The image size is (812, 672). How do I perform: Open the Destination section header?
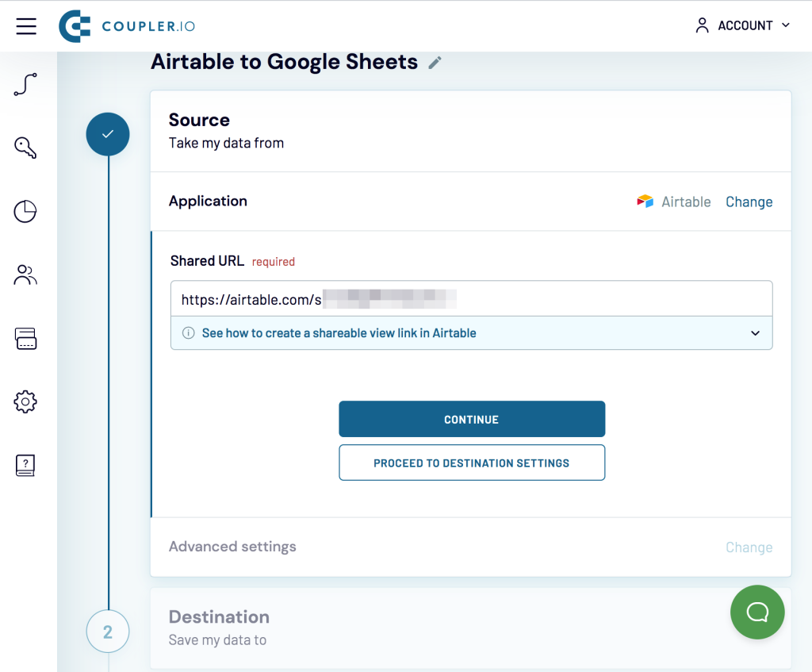pos(470,628)
